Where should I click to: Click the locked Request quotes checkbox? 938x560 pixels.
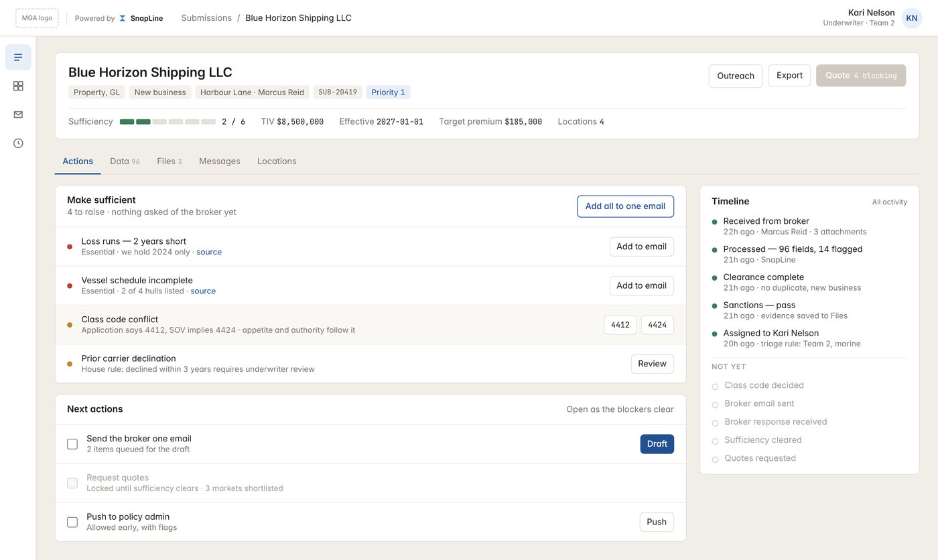coord(72,483)
